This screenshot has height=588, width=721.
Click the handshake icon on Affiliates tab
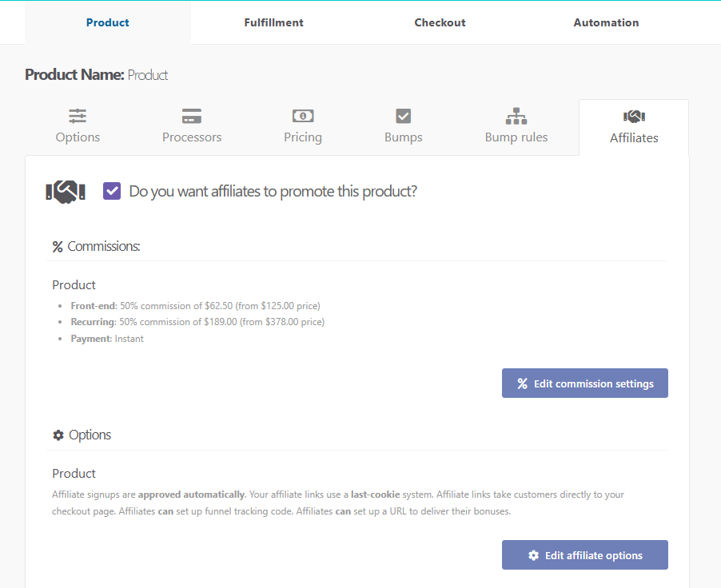click(x=634, y=117)
